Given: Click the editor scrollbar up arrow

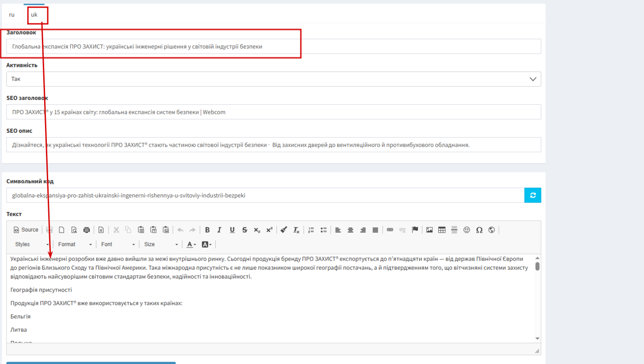Looking at the screenshot, I should coord(537,258).
